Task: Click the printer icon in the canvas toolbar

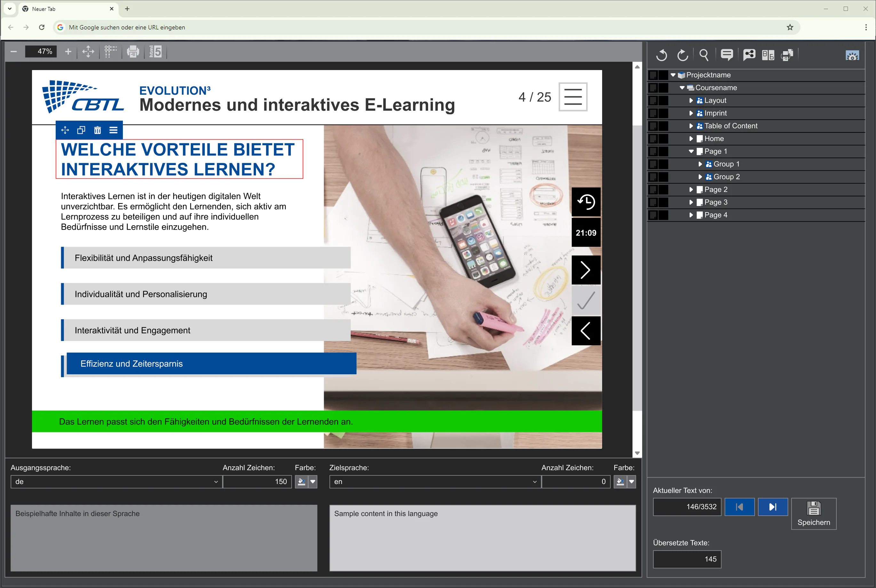Action: pos(133,52)
